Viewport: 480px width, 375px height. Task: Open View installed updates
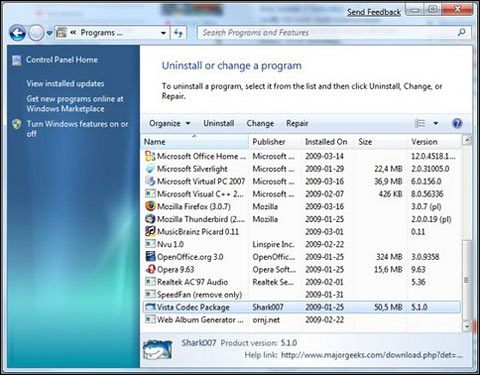coord(65,83)
